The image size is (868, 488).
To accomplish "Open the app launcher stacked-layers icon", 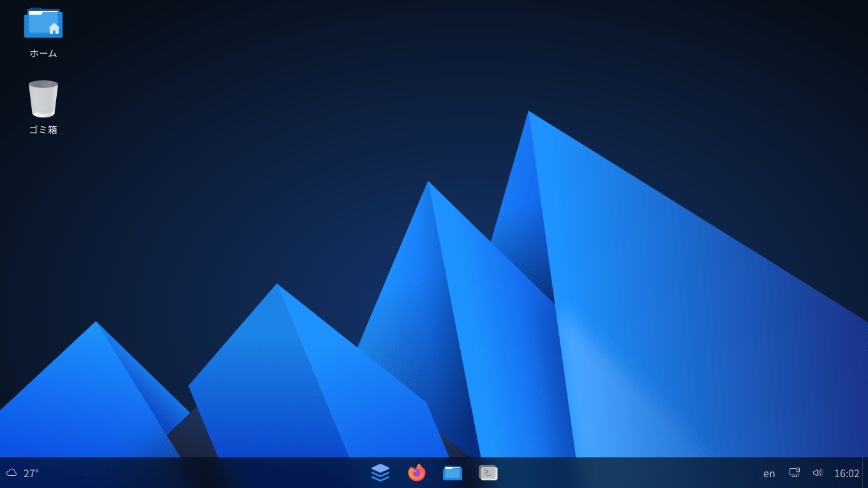I will point(380,473).
